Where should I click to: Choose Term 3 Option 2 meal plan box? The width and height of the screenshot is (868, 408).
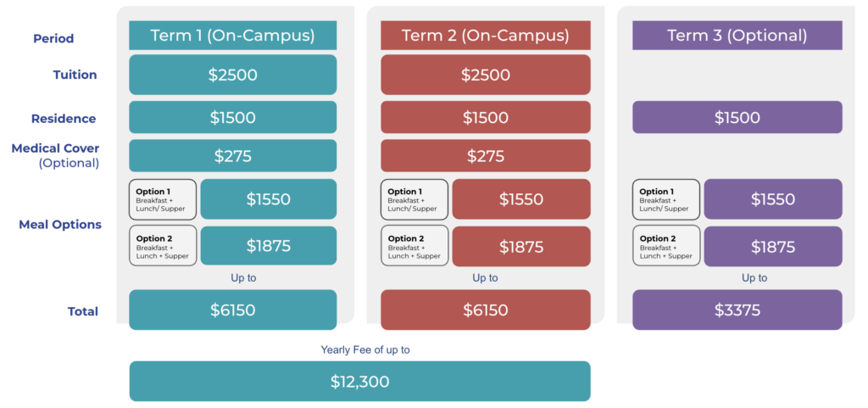click(666, 246)
